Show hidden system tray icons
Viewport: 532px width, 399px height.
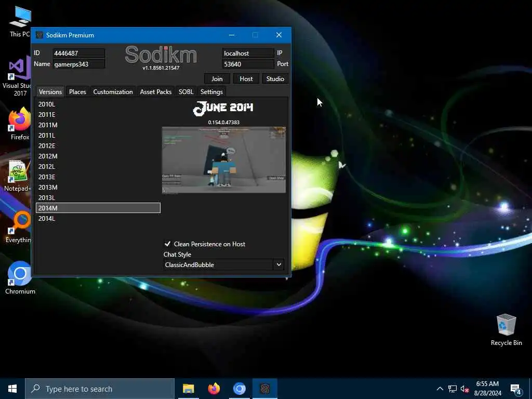pyautogui.click(x=440, y=389)
